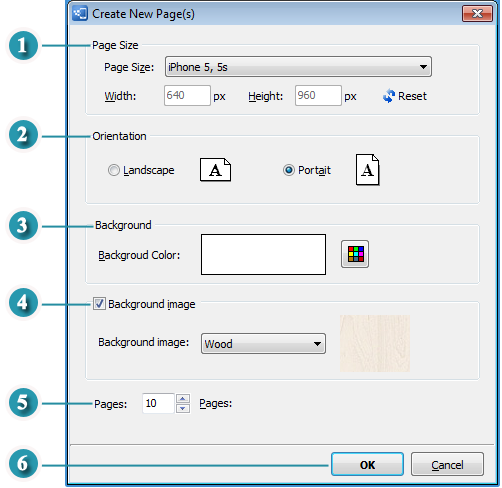
Task: Confirm with the OK button
Action: pyautogui.click(x=367, y=464)
